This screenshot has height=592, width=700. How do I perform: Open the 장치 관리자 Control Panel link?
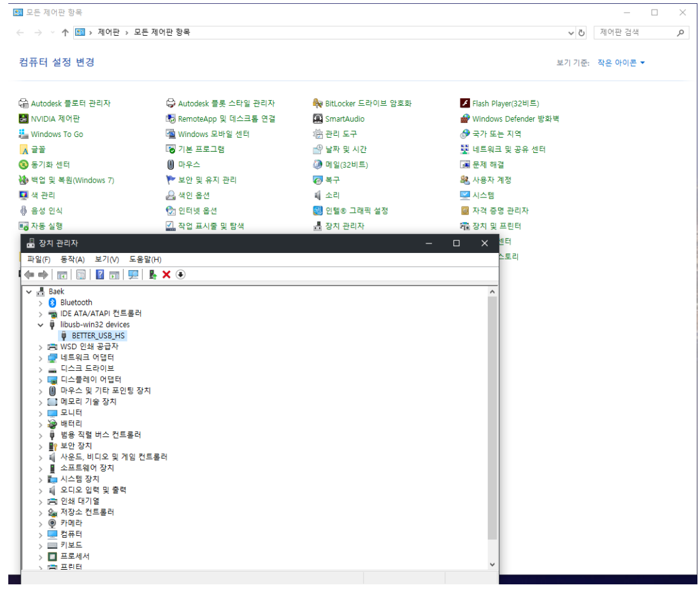click(344, 226)
